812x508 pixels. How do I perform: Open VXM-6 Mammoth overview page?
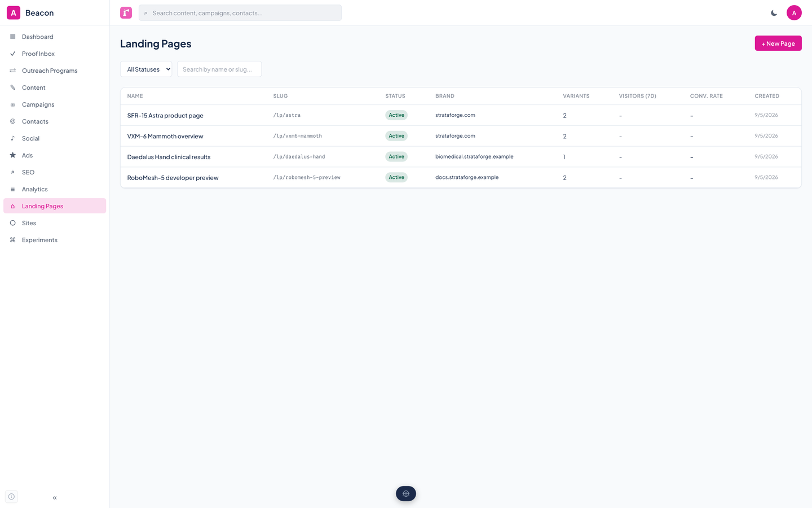click(165, 137)
